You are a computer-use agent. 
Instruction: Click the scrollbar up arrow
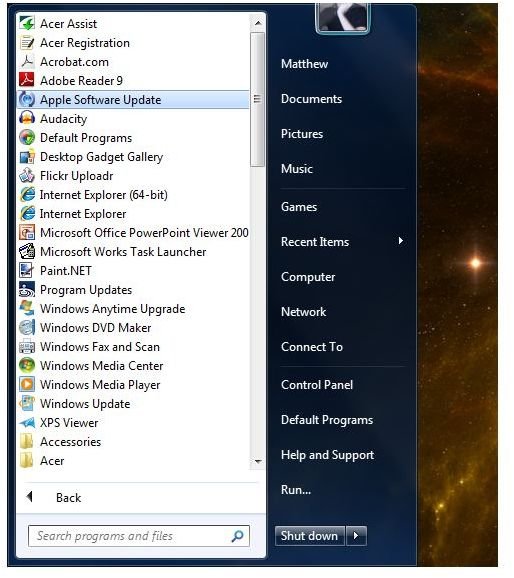coord(258,23)
